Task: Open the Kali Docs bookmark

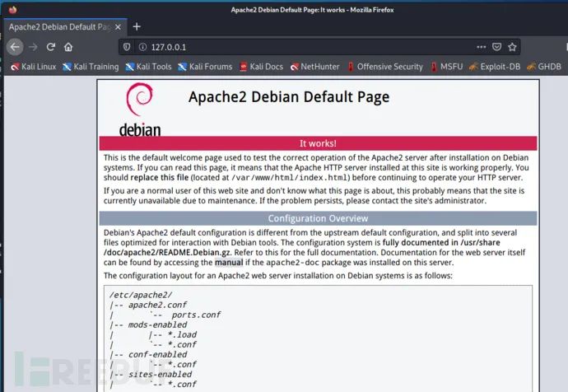Action: click(261, 67)
